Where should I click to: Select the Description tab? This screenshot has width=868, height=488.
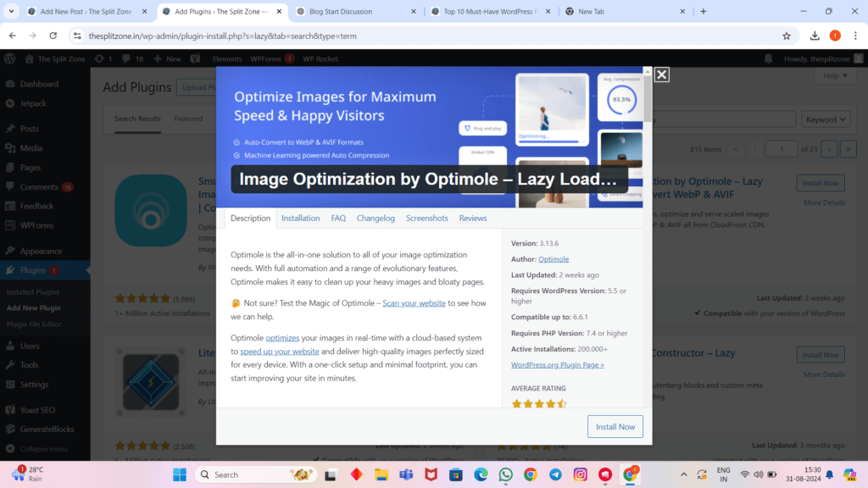click(250, 218)
